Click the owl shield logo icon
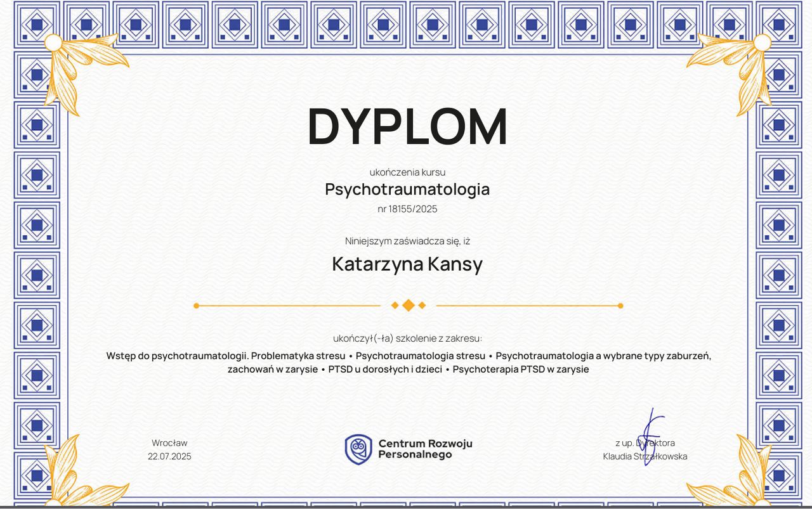The height and width of the screenshot is (509, 812). click(358, 449)
